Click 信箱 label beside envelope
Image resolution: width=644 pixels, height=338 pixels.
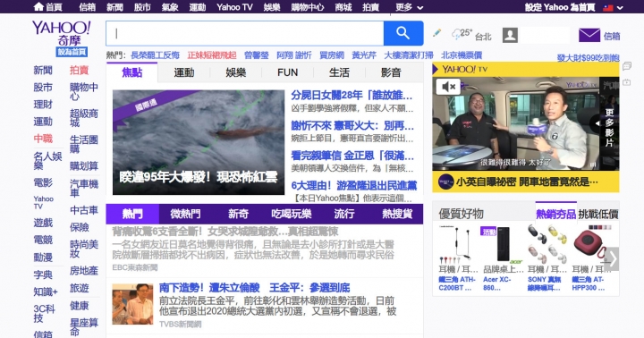coord(612,37)
